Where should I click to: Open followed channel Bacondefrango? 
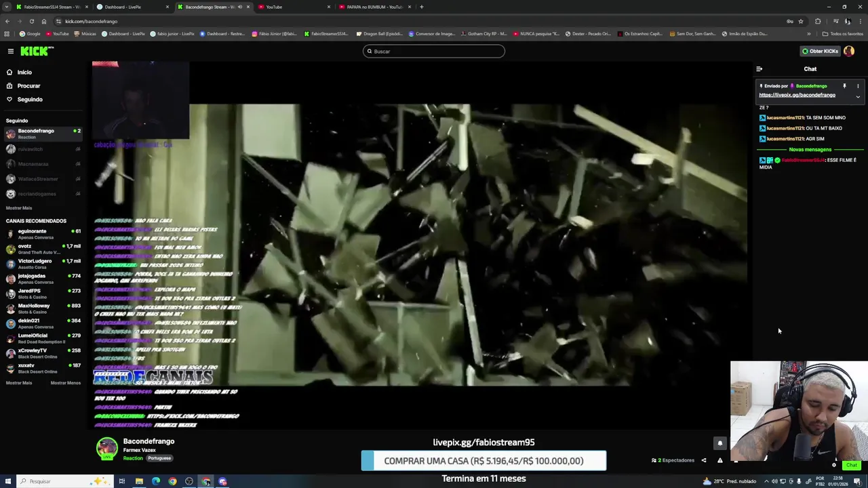tap(42, 134)
